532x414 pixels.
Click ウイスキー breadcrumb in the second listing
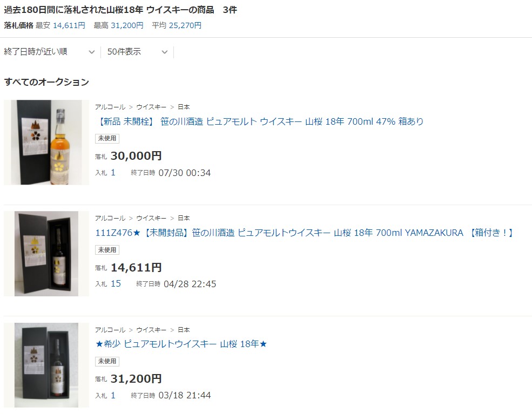click(x=151, y=218)
